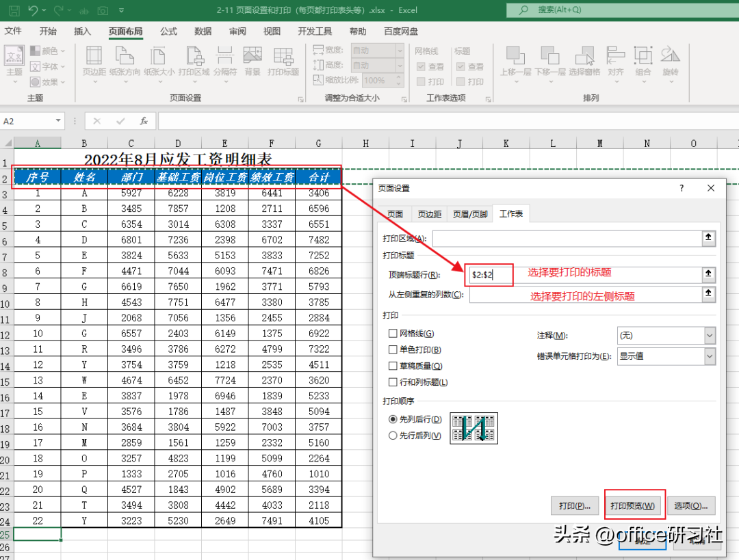
Task: Click collapse-range icon beside 顶端标题行 field
Action: click(x=708, y=274)
